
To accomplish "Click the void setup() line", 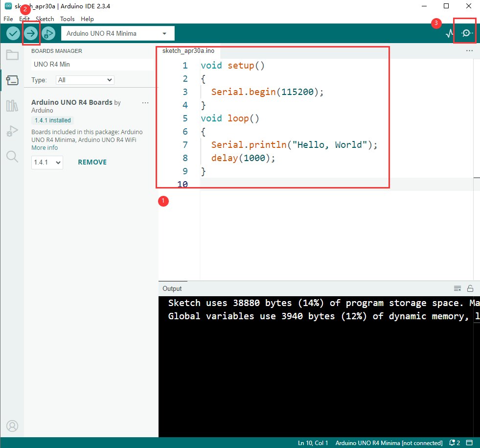I will 232,66.
